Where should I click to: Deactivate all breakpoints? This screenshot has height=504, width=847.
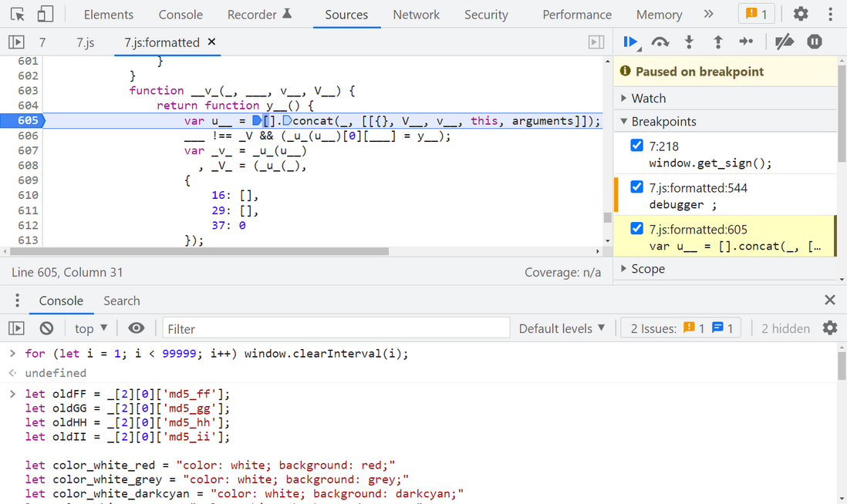pyautogui.click(x=785, y=42)
